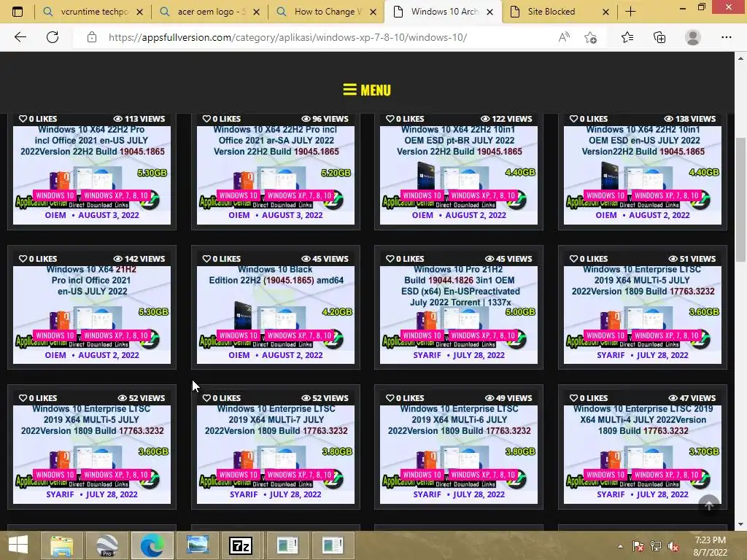Click the 3.70GB size label
This screenshot has width=747, height=560.
tap(704, 451)
